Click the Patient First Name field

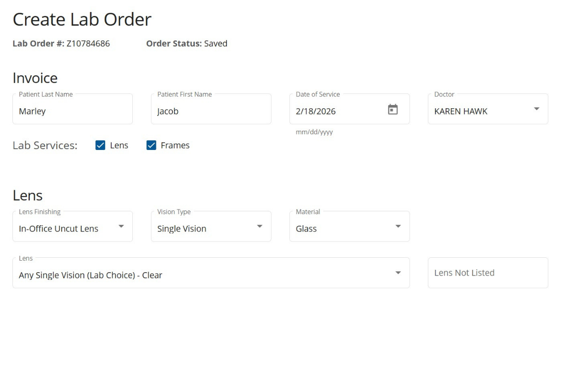(x=211, y=111)
